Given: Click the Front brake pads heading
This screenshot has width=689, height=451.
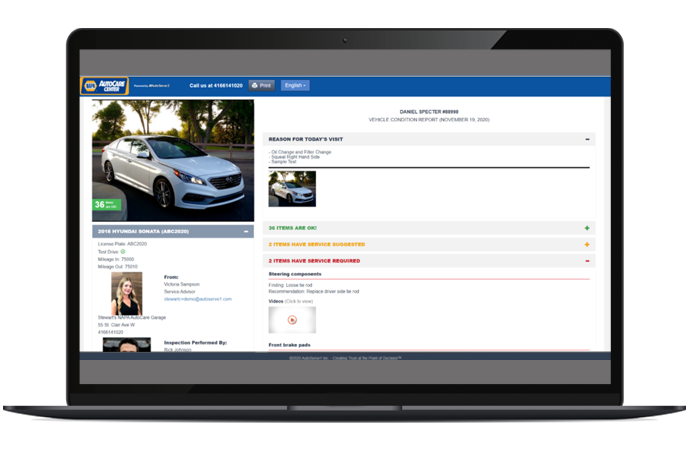Looking at the screenshot, I should tap(289, 345).
